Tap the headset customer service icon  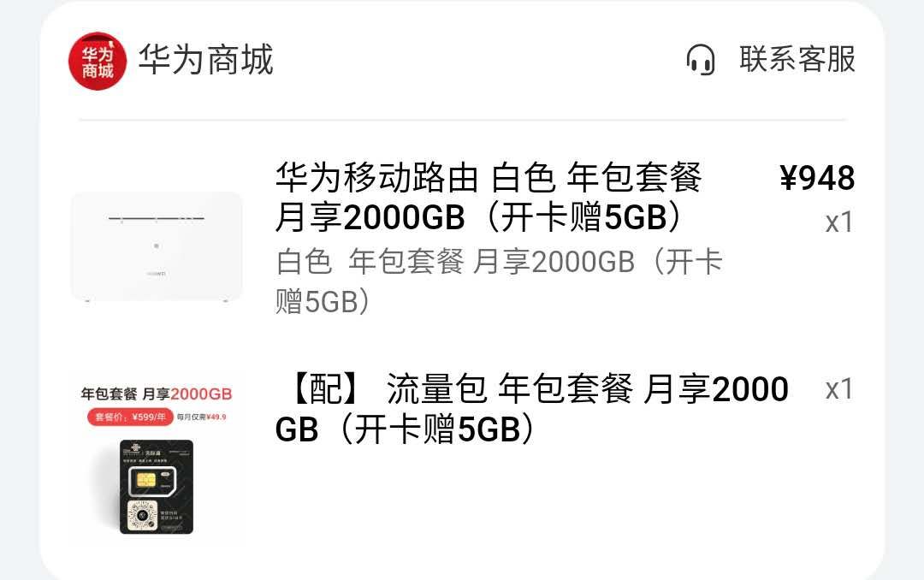[x=700, y=60]
